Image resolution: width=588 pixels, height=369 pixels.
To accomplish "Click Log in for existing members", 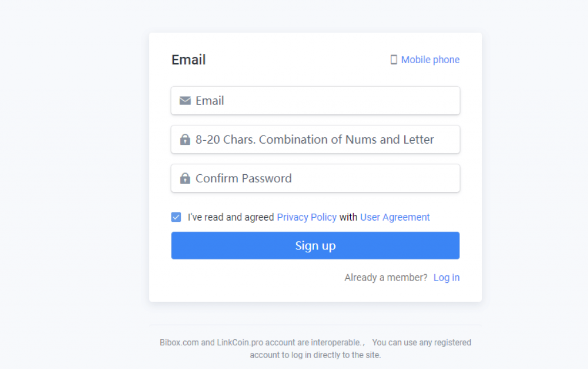I will pos(447,277).
